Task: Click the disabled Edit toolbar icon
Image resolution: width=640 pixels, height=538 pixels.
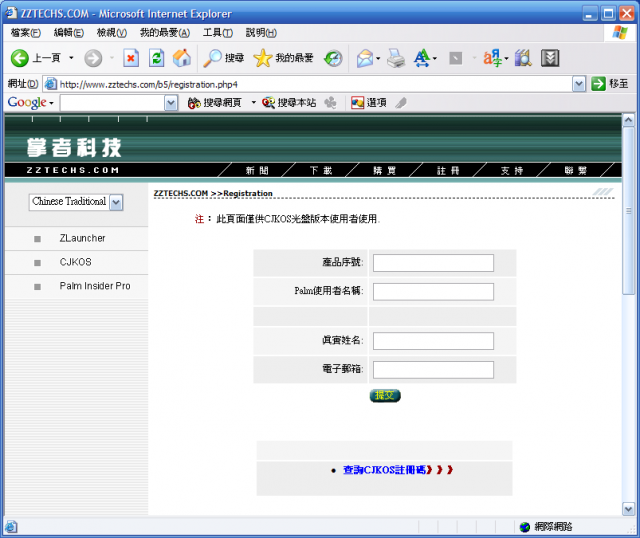Action: (x=456, y=58)
